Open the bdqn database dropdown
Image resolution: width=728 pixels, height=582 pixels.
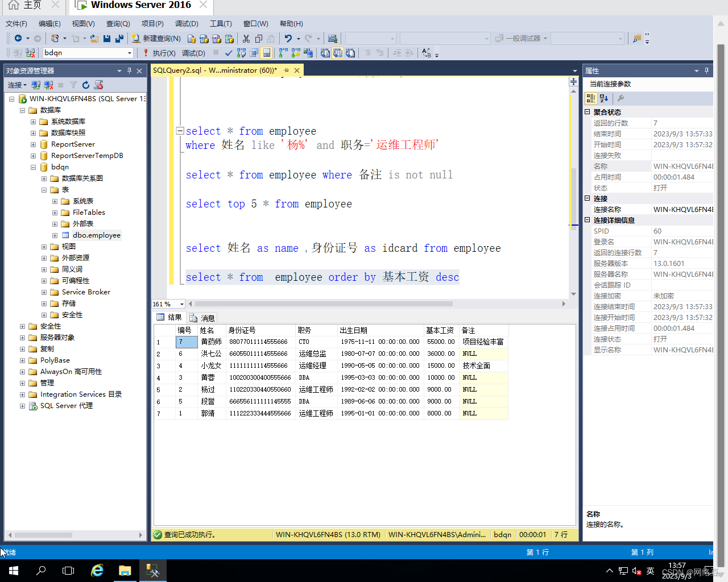(x=130, y=53)
